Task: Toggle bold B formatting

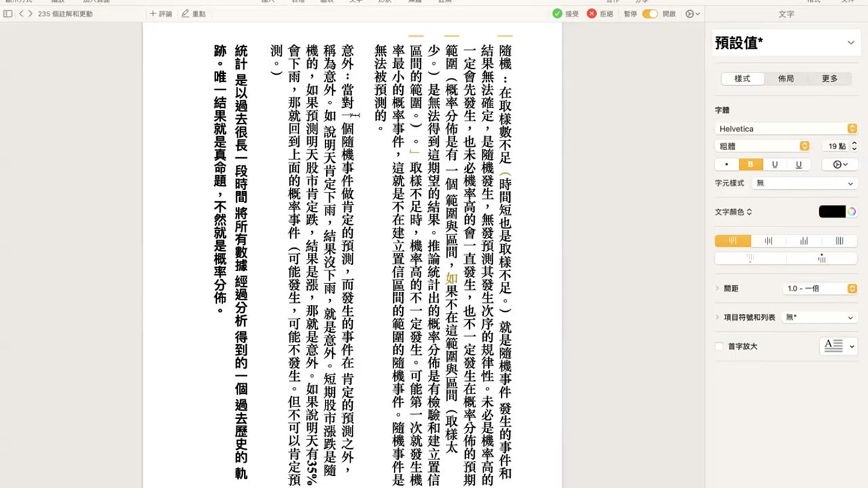Action: tap(751, 165)
